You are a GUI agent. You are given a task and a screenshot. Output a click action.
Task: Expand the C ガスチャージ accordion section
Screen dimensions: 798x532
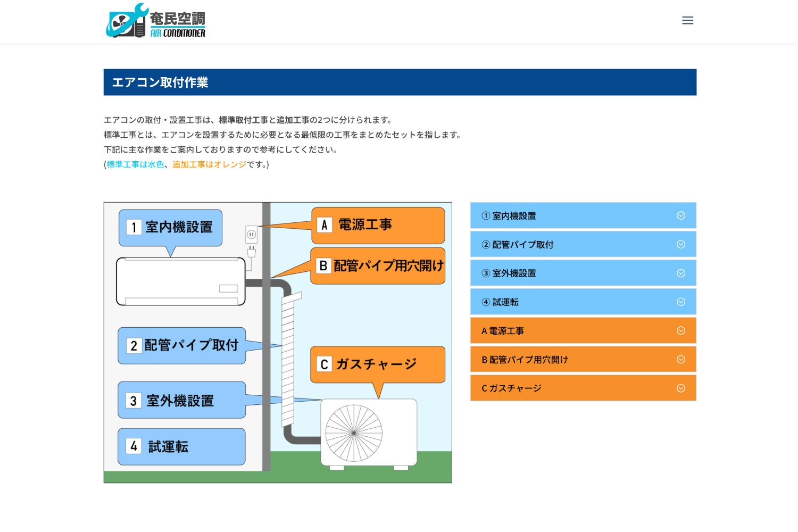pos(583,388)
